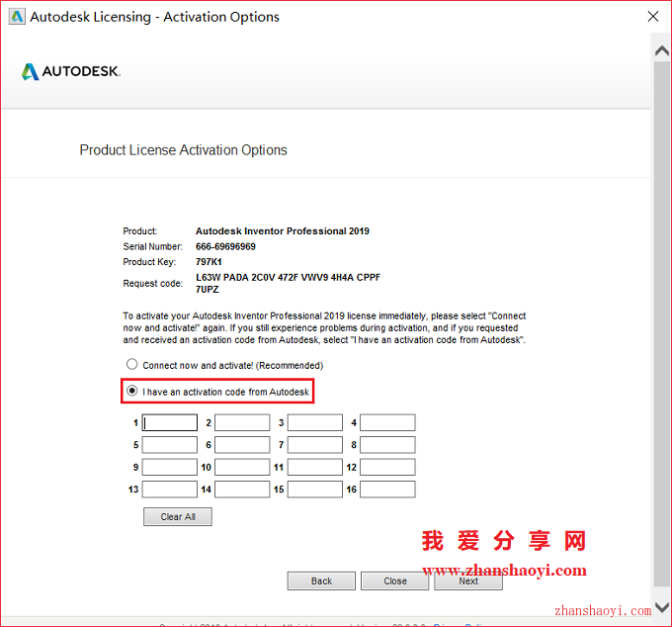Close the Autodesk Licensing window
Screen dimensions: 672x627
point(653,16)
